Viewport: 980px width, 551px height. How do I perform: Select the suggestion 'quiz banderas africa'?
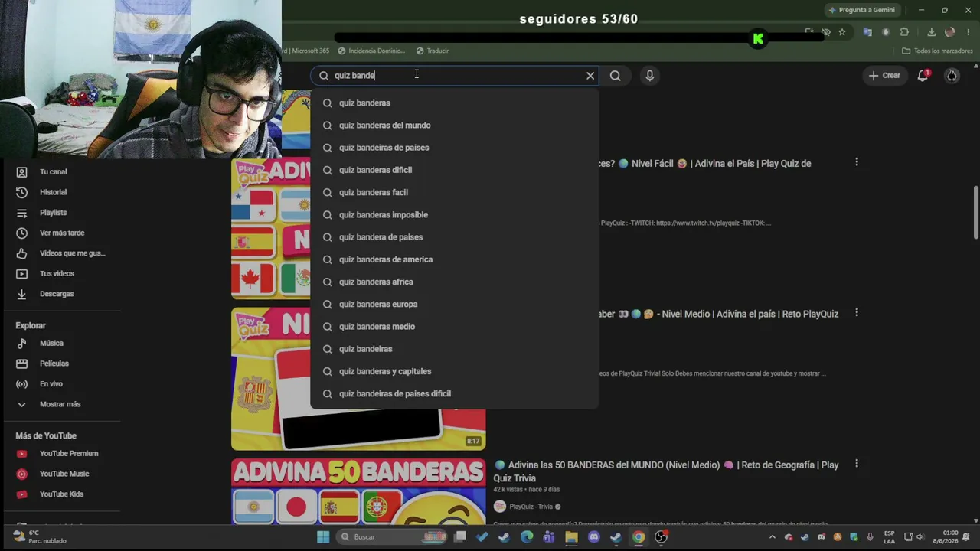[454, 282]
